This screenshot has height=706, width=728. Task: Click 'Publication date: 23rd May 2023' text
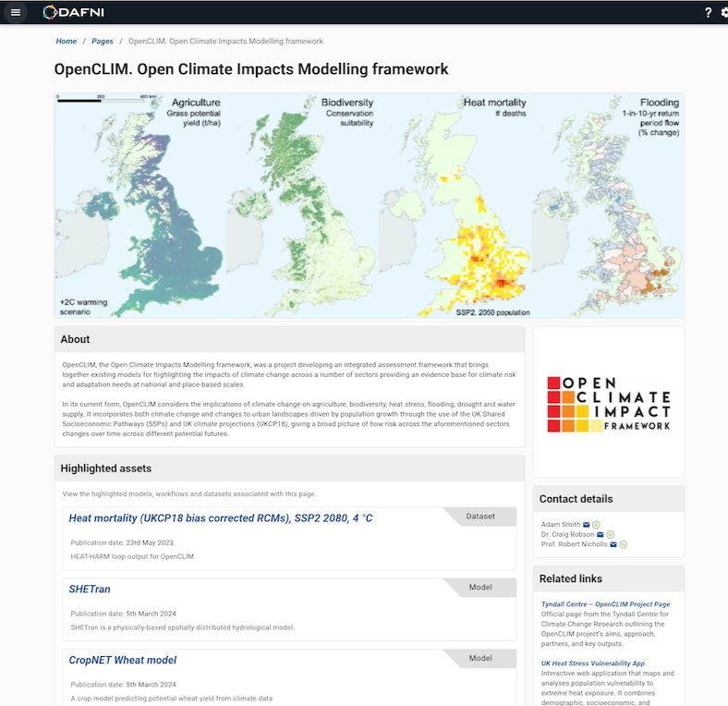[x=122, y=543]
